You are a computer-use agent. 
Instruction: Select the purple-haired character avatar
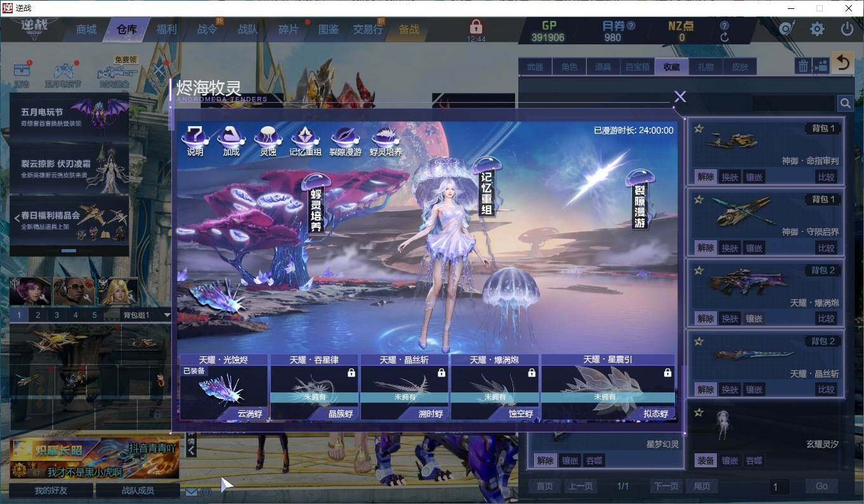pyautogui.click(x=30, y=292)
